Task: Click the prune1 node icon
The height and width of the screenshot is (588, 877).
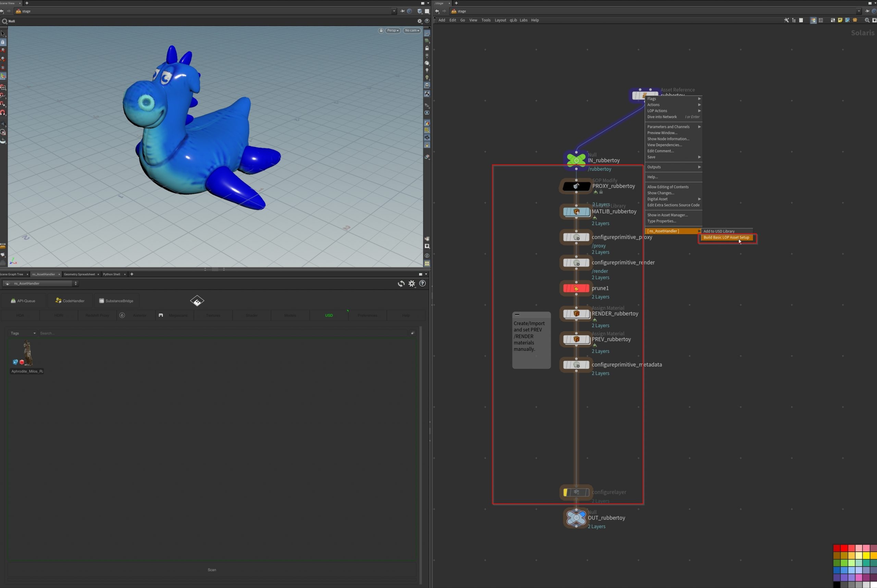Action: point(576,289)
